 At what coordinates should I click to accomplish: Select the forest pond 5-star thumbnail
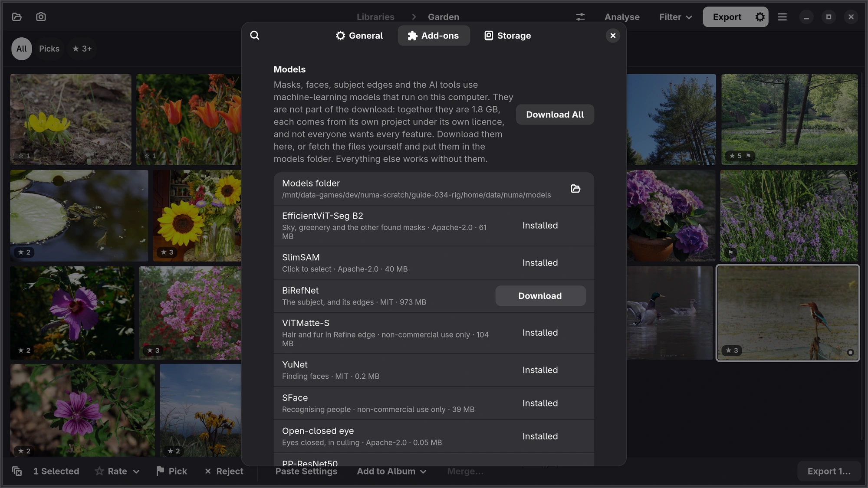(x=789, y=119)
